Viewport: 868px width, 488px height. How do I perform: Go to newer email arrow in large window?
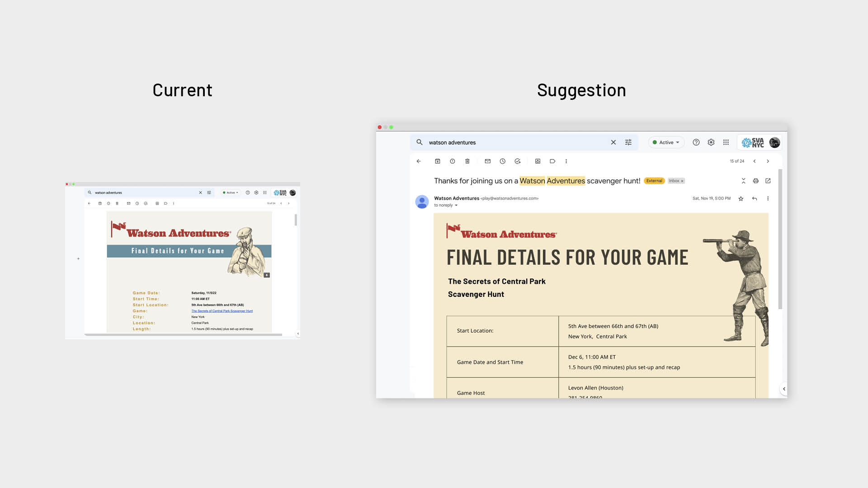coord(754,161)
